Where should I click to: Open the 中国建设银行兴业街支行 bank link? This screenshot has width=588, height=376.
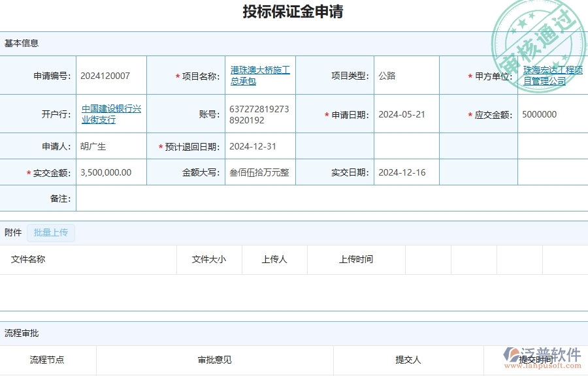[109, 114]
